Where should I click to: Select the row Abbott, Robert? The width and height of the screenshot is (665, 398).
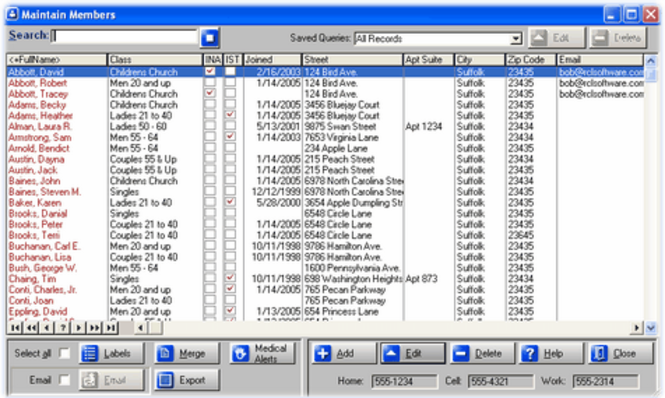click(x=326, y=83)
